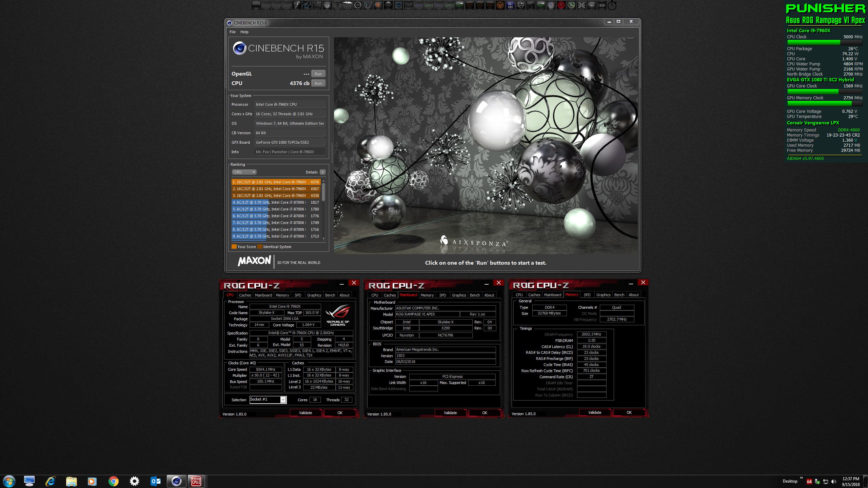The width and height of the screenshot is (868, 488).
Task: Click the AIDA64 red 64 tray icon
Action: coord(809,482)
